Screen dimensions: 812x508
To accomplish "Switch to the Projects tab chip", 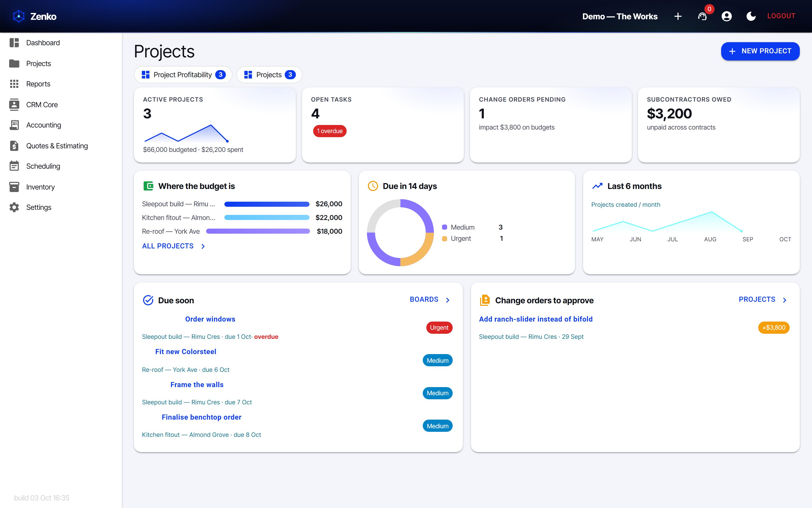I will [269, 75].
